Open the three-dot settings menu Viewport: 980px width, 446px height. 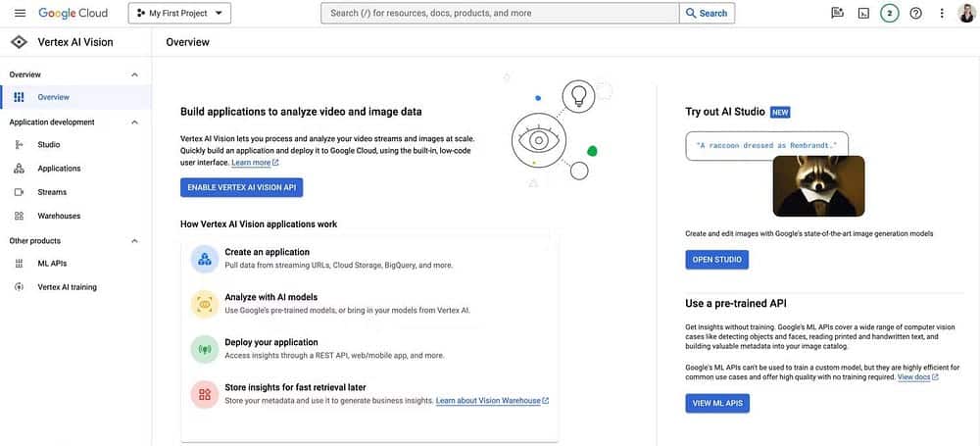coord(942,13)
